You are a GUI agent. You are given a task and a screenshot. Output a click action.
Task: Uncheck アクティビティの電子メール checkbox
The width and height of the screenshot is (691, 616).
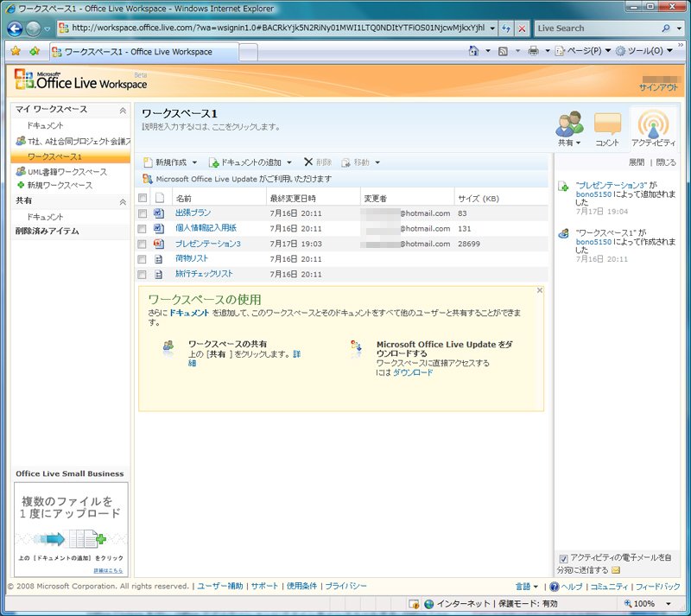click(564, 559)
